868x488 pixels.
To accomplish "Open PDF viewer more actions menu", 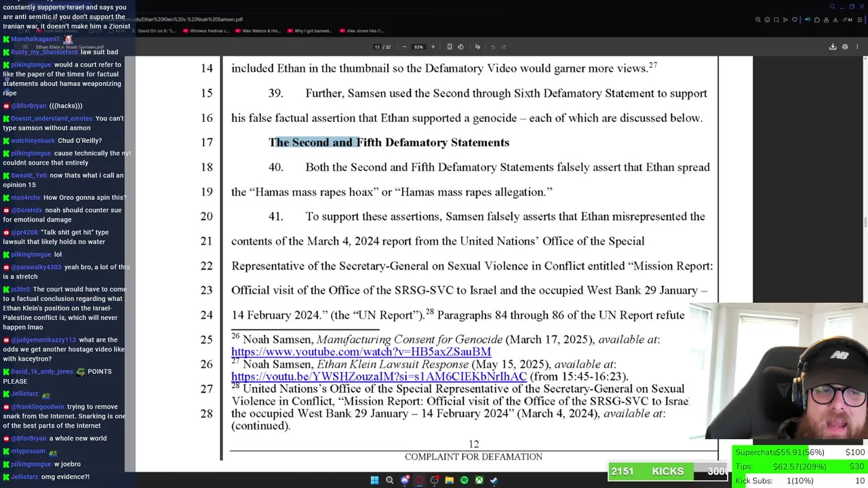I will tap(857, 47).
